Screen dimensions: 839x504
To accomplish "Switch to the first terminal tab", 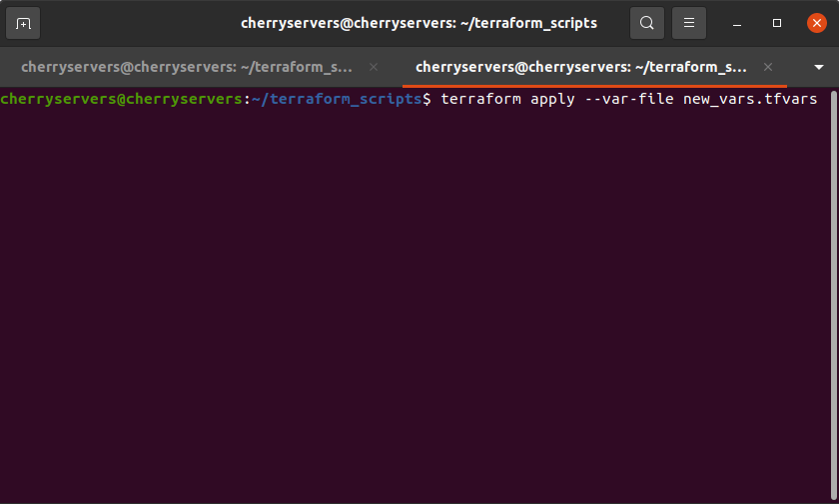I will tap(187, 67).
